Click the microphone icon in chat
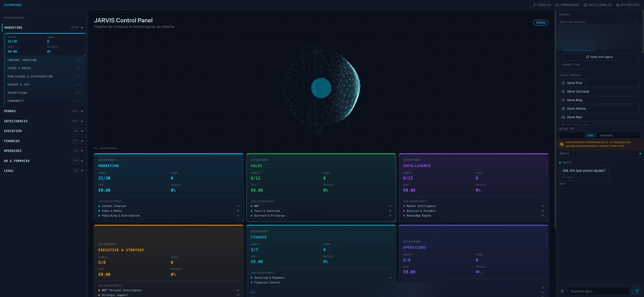Viewport: 644px width, 297px height. tap(562, 291)
